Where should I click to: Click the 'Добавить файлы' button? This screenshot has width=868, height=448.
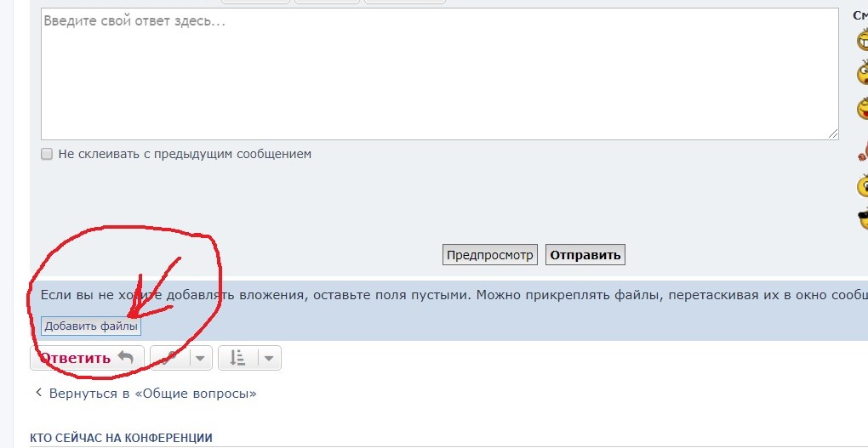coord(91,326)
